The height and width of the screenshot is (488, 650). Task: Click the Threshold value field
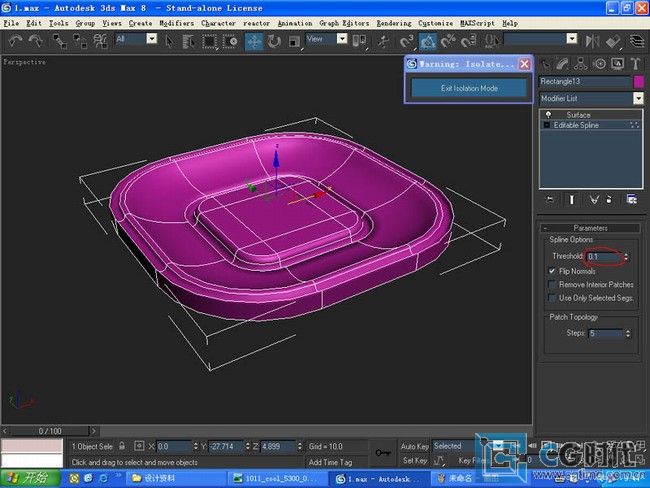click(x=604, y=257)
